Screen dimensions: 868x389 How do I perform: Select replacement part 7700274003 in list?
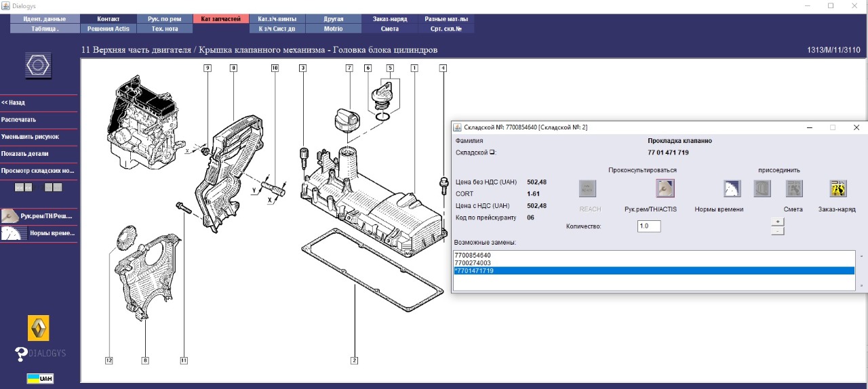pyautogui.click(x=473, y=263)
